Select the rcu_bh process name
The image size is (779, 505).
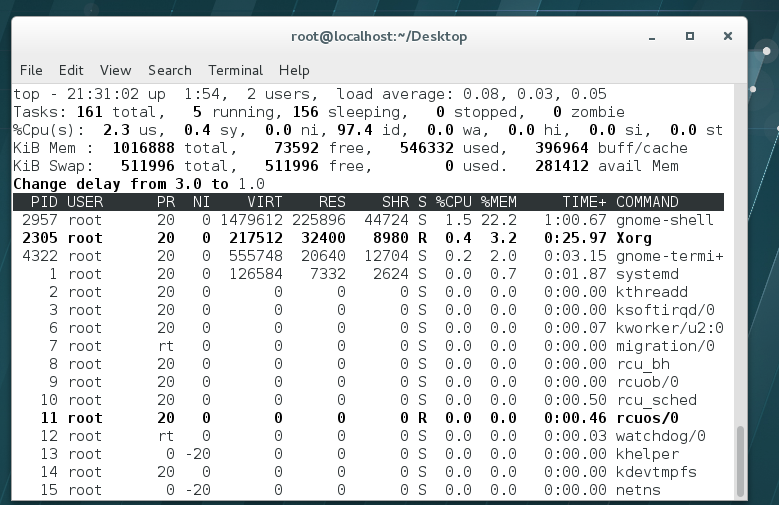(643, 364)
